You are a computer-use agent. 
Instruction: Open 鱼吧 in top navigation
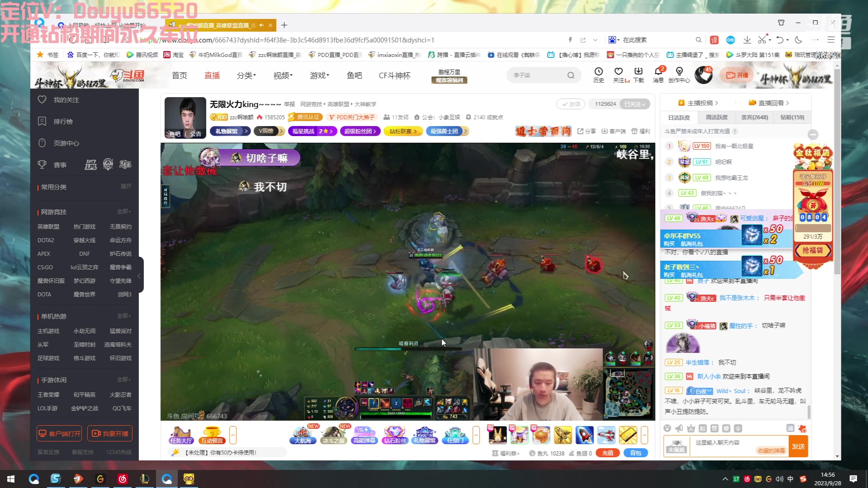tap(354, 75)
